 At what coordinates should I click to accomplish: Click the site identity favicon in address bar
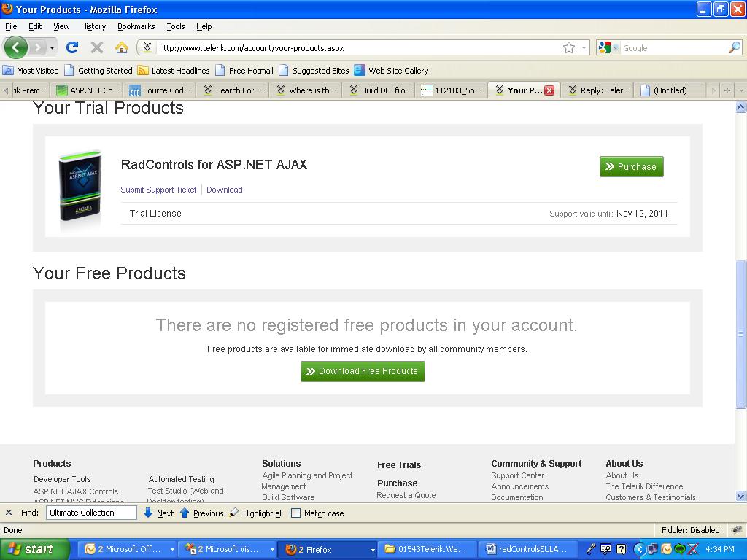147,47
